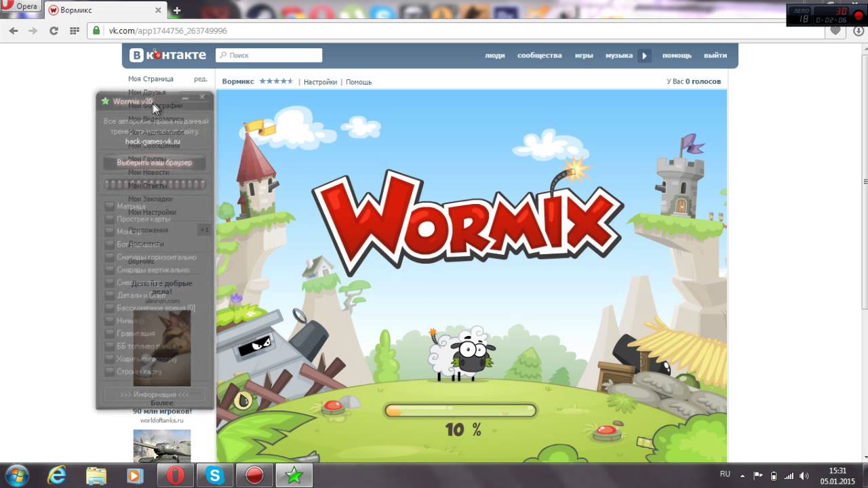Add the page to bookmarks with heart icon
Viewport: 868px width, 488px height.
pyautogui.click(x=835, y=31)
